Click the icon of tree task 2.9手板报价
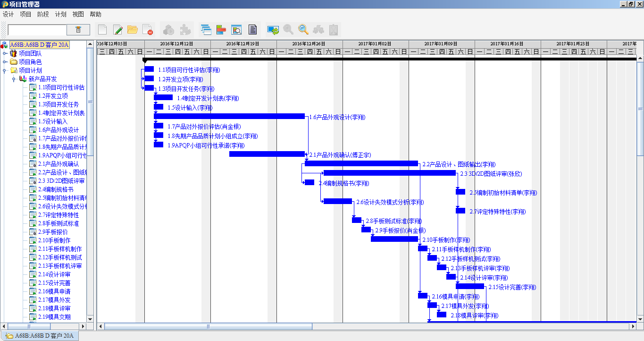 click(x=33, y=232)
